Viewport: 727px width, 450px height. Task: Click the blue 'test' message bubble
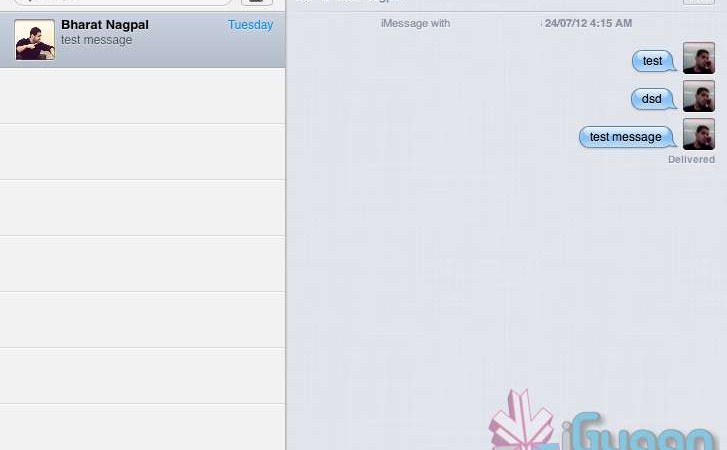(x=653, y=61)
